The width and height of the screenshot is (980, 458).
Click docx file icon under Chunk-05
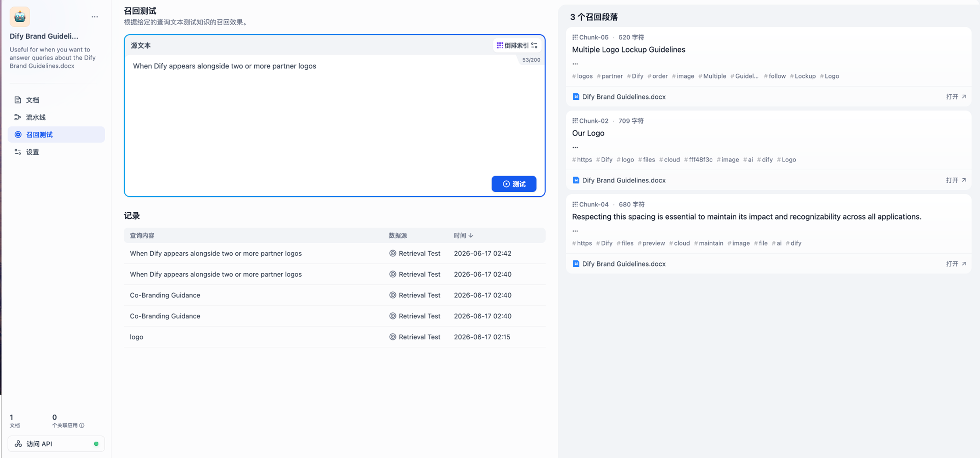click(x=576, y=97)
